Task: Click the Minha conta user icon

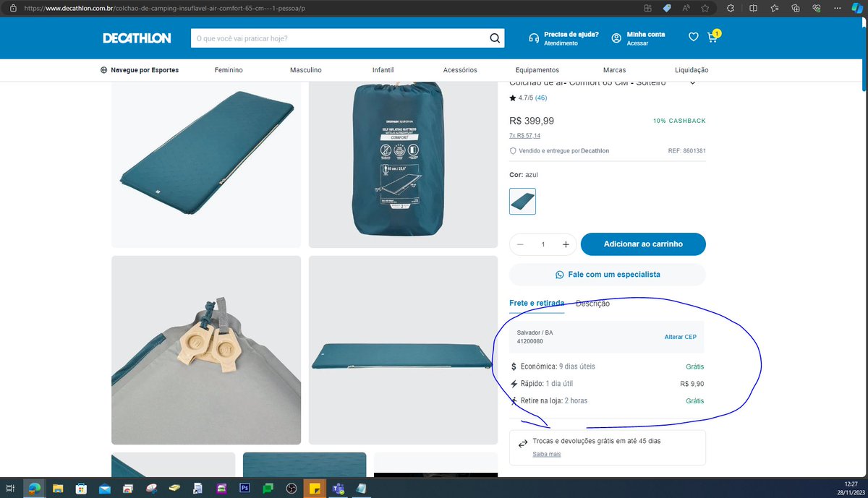Action: coord(616,38)
